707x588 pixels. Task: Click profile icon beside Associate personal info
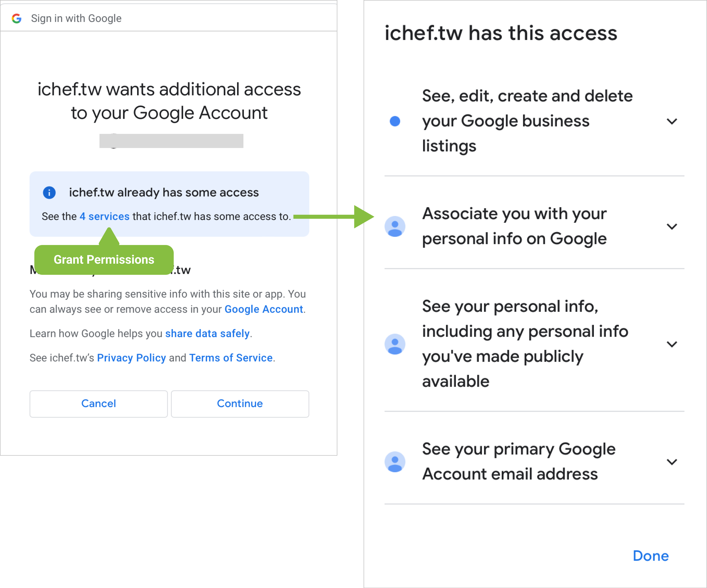click(x=395, y=226)
